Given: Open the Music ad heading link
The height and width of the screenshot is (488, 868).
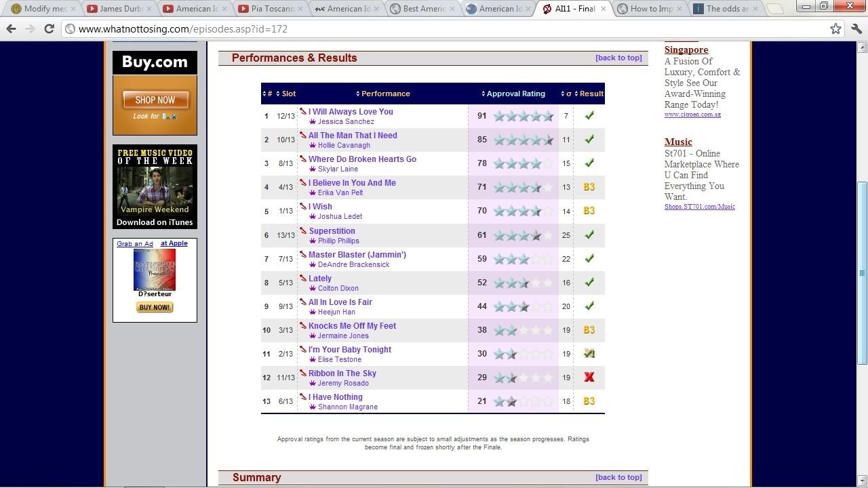Looking at the screenshot, I should 678,142.
